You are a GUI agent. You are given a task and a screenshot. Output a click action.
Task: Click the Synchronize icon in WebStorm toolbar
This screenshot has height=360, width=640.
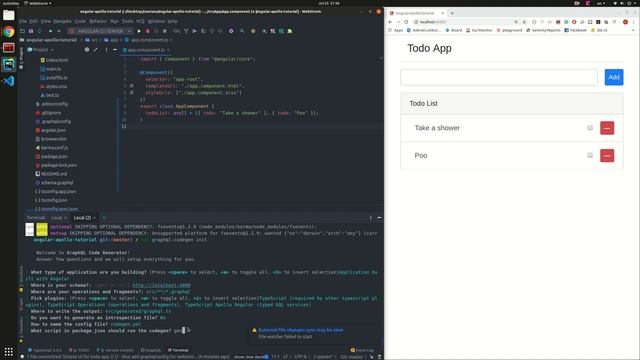(x=40, y=31)
